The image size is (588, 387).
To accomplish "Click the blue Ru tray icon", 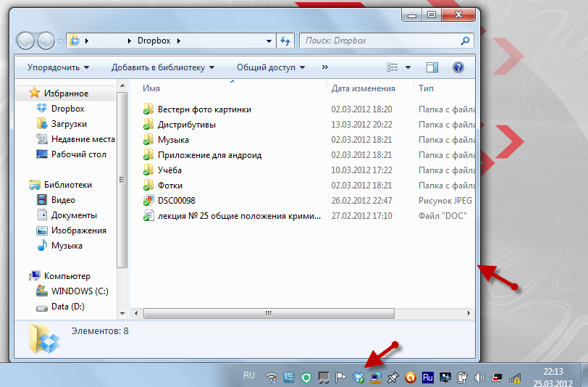I will click(428, 377).
